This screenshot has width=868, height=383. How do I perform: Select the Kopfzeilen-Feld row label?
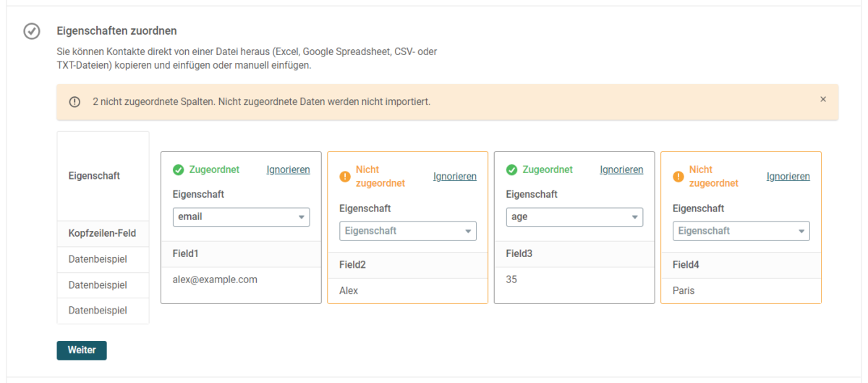(103, 233)
